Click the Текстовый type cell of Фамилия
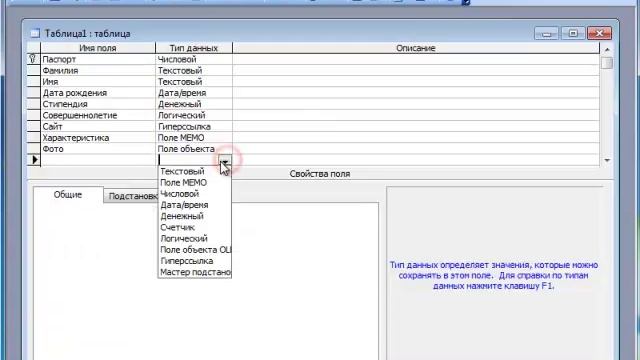This screenshot has width=640, height=360. click(x=194, y=71)
